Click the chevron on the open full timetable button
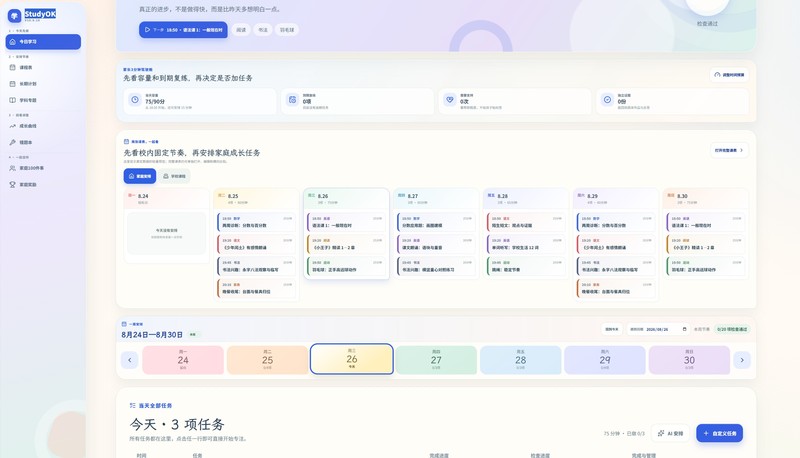800x458 pixels. [x=741, y=150]
